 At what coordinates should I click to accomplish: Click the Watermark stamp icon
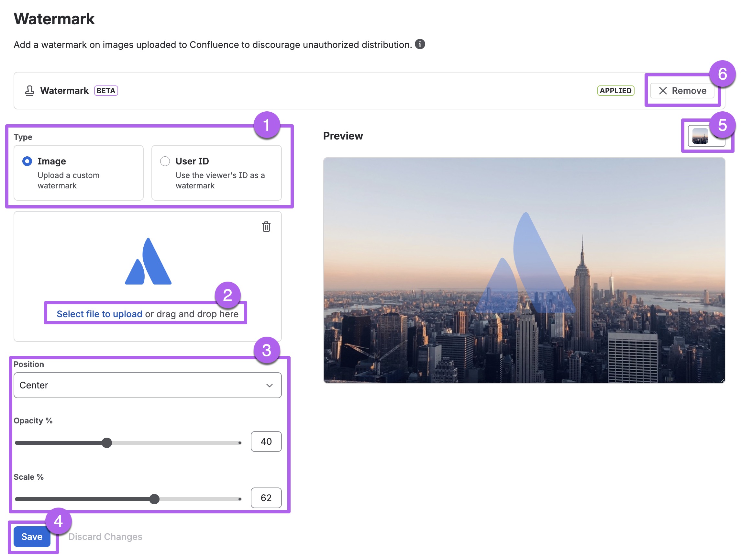click(x=29, y=91)
